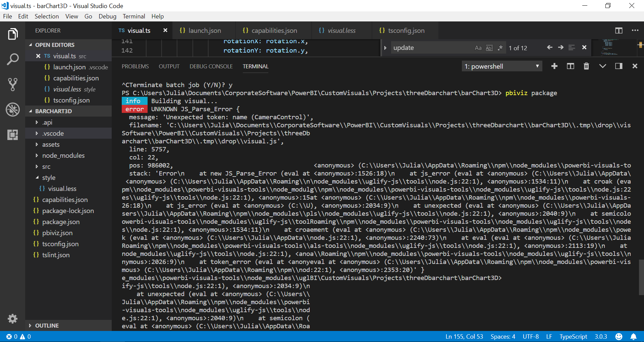Click the feedback smiley icon
This screenshot has height=342, width=644.
[619, 337]
